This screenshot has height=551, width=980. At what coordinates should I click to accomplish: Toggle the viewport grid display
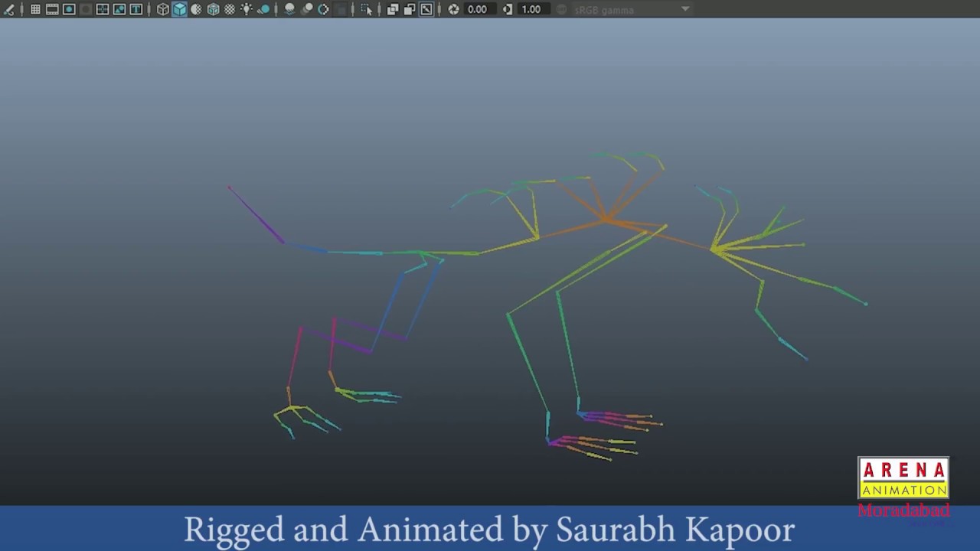point(35,9)
